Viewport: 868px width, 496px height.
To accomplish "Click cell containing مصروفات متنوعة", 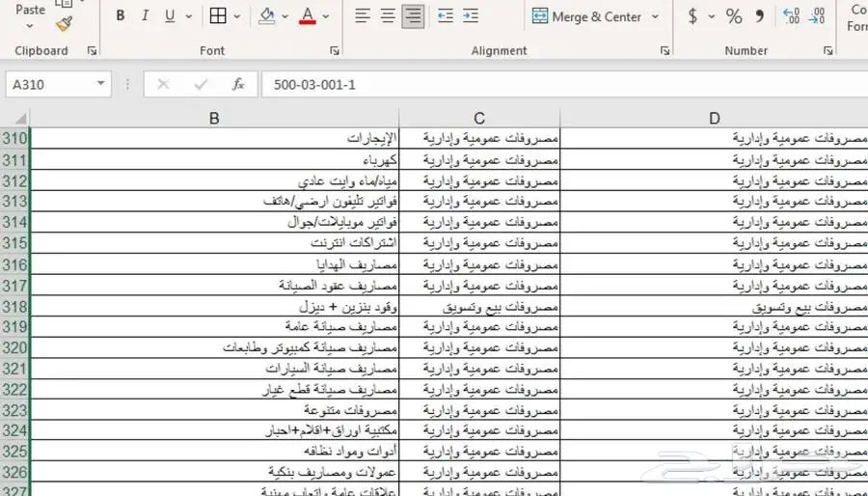I will click(x=214, y=410).
